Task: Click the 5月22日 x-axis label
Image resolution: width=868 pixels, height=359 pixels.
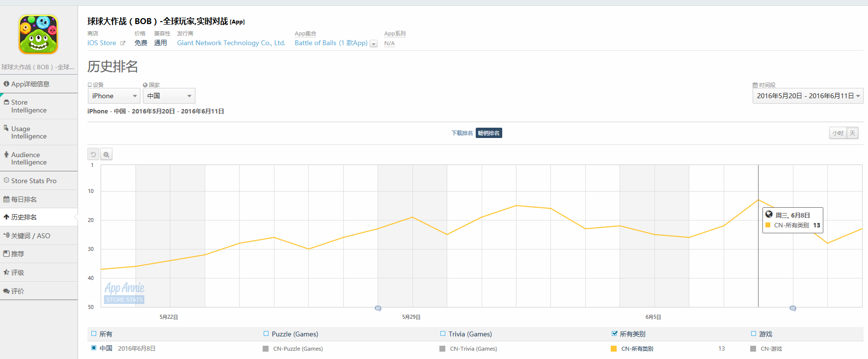Action: 169,317
